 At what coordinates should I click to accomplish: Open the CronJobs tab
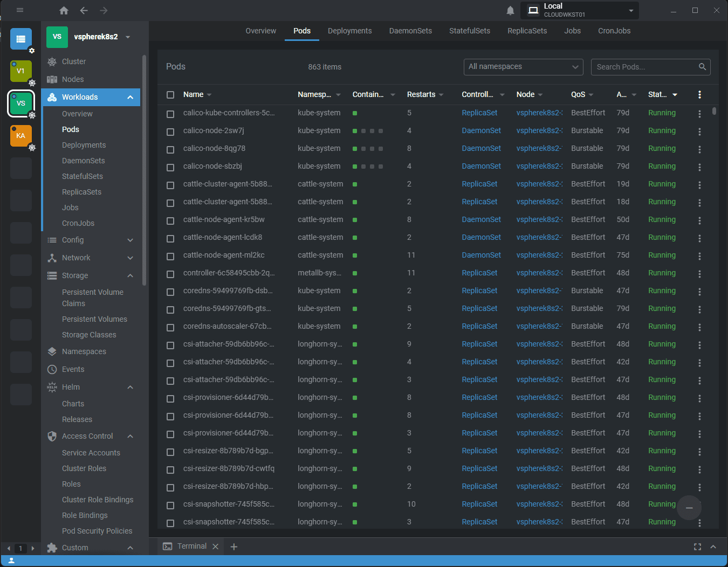pos(614,31)
